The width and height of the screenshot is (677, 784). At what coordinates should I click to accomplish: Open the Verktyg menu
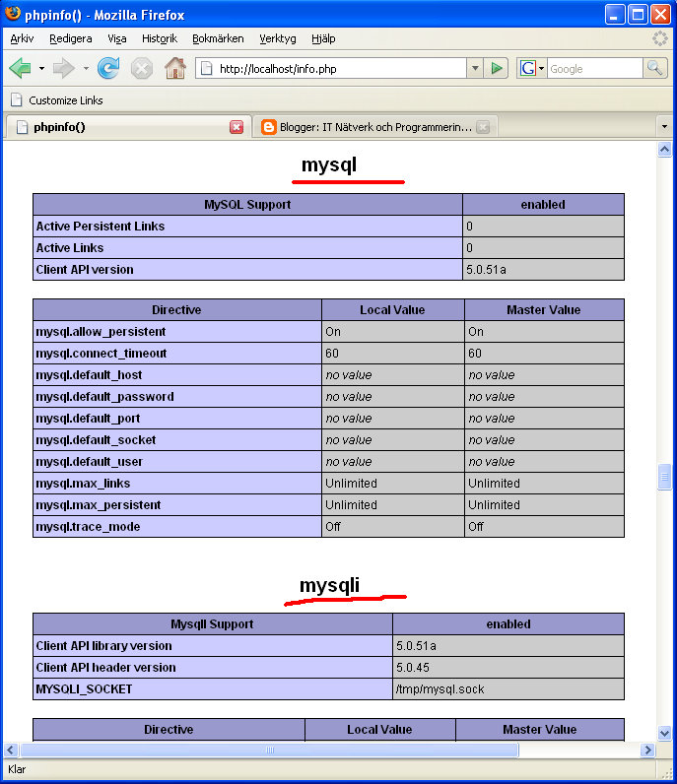pyautogui.click(x=277, y=38)
